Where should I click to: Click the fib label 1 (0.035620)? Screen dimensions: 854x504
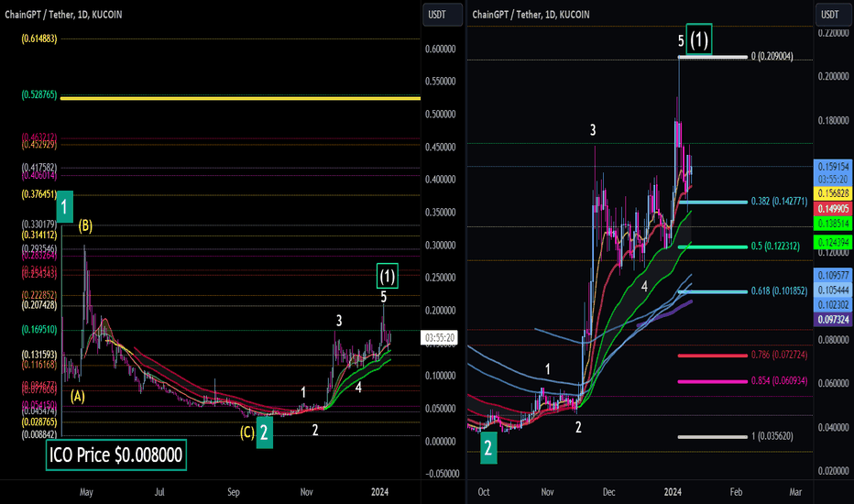pyautogui.click(x=772, y=436)
